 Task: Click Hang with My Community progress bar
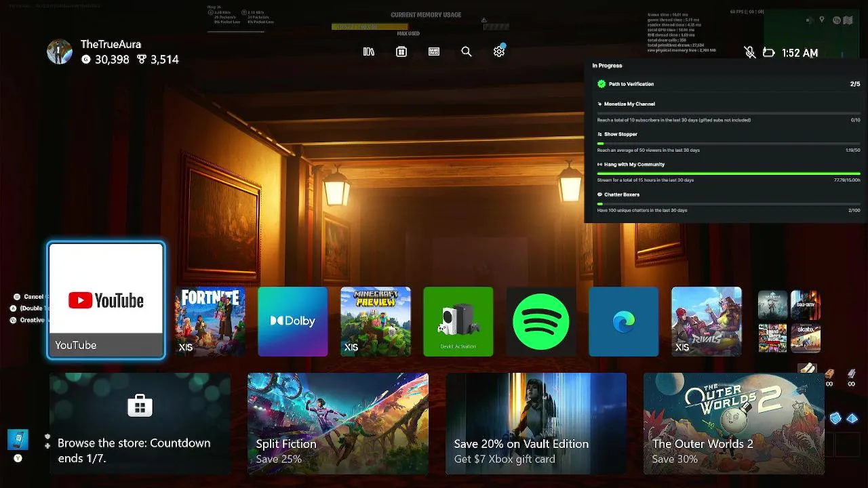[x=729, y=174]
